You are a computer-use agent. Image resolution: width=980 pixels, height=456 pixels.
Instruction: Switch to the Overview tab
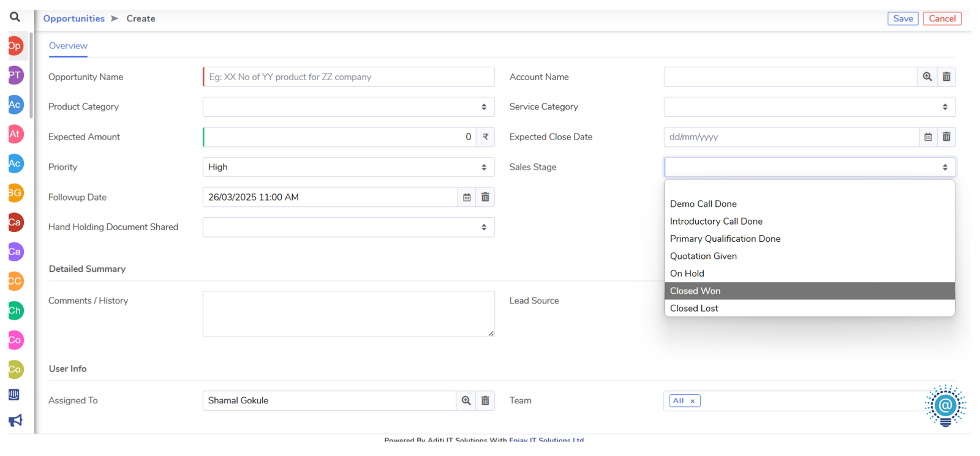pyautogui.click(x=68, y=46)
